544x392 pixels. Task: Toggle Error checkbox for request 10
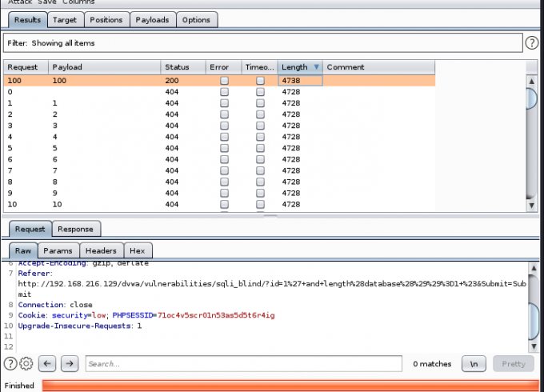pos(224,204)
